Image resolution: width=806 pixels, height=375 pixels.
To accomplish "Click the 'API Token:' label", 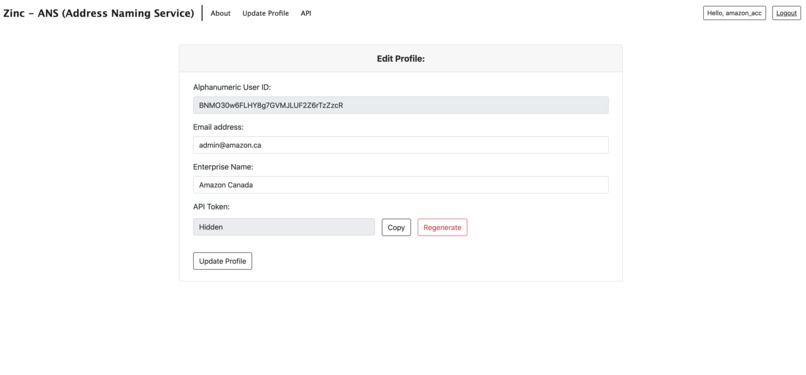I will coord(211,207).
